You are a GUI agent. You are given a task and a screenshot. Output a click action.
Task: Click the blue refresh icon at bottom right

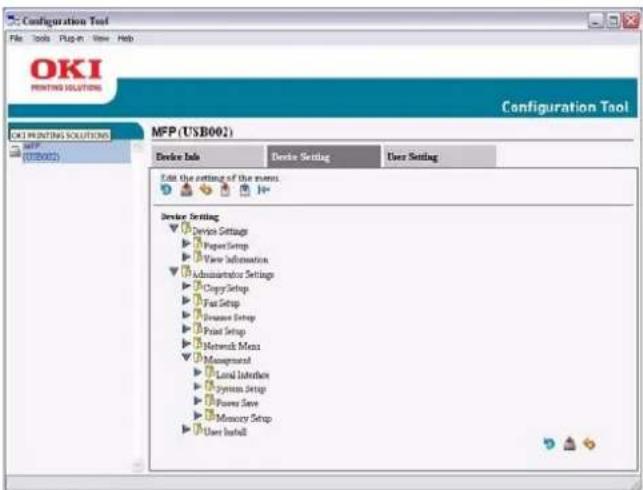(x=549, y=444)
